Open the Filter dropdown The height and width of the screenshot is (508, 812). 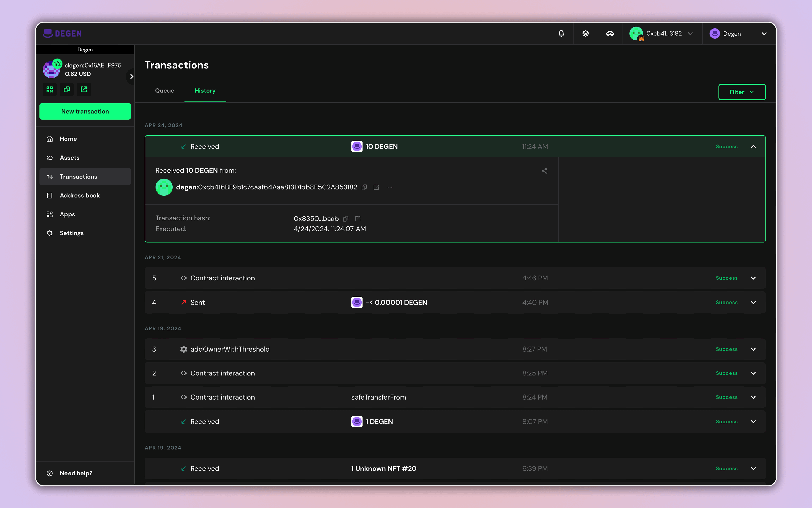point(742,92)
